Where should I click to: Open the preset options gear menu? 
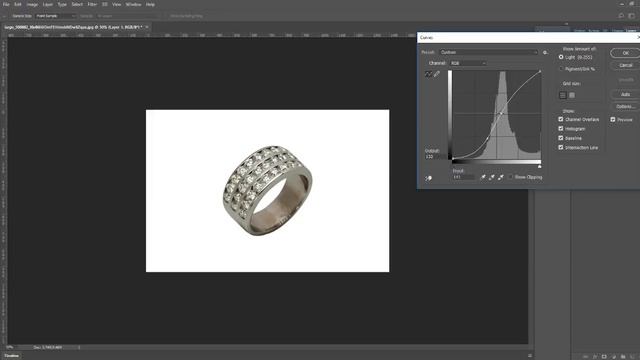(545, 52)
